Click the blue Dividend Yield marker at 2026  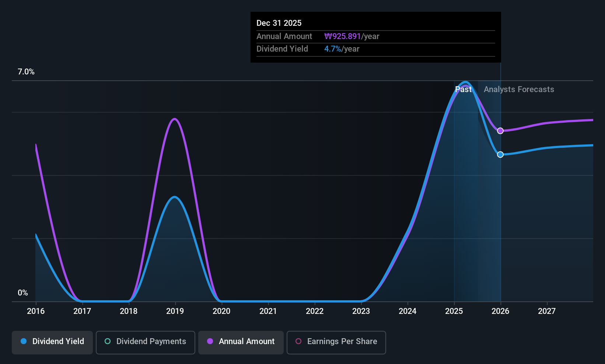500,154
